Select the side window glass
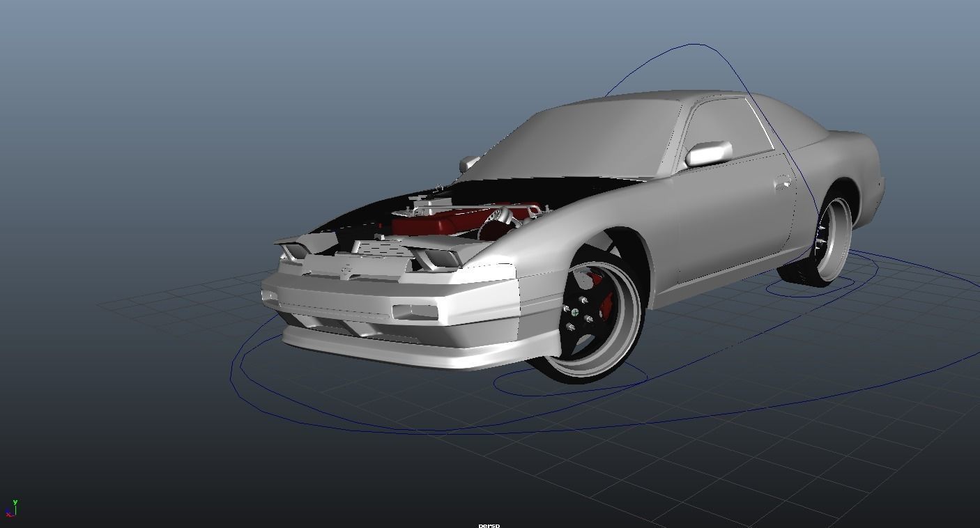Viewport: 980px width, 528px height. point(727,127)
